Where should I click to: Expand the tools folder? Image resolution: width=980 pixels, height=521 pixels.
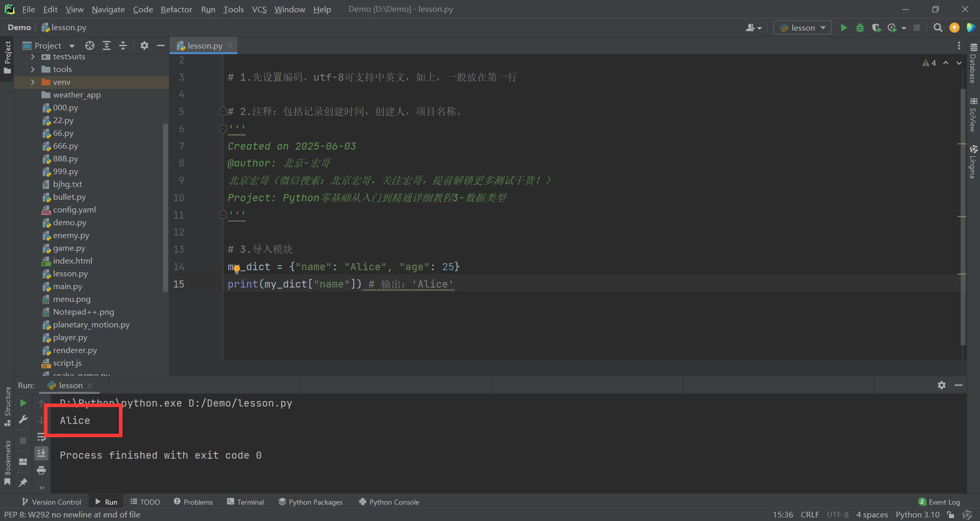pyautogui.click(x=33, y=69)
